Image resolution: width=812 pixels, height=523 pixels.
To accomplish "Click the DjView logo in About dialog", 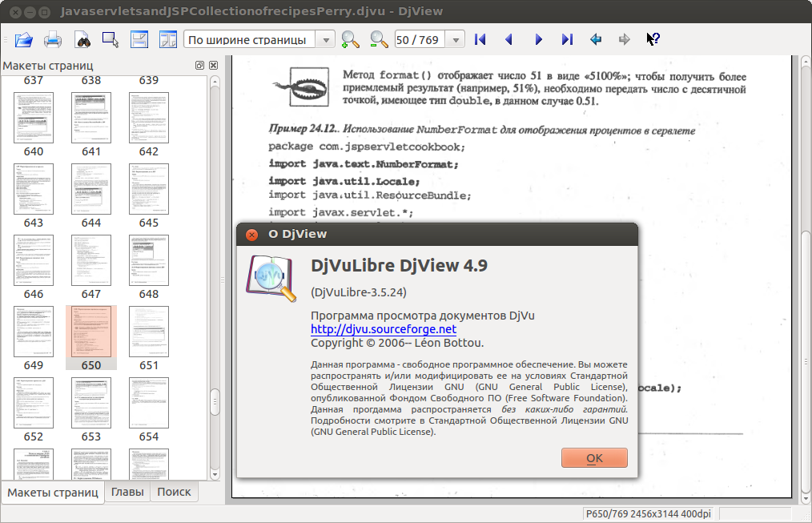I will pyautogui.click(x=271, y=279).
